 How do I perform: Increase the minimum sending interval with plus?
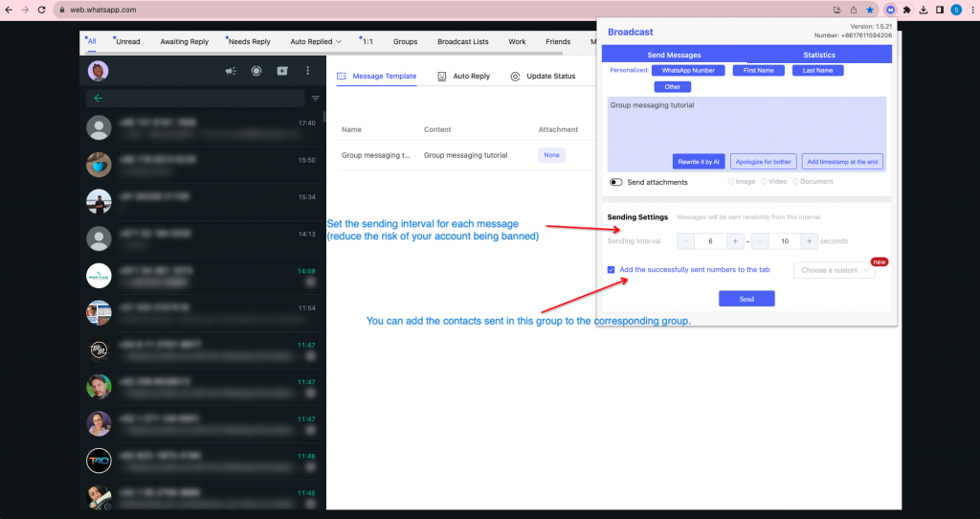(x=735, y=241)
